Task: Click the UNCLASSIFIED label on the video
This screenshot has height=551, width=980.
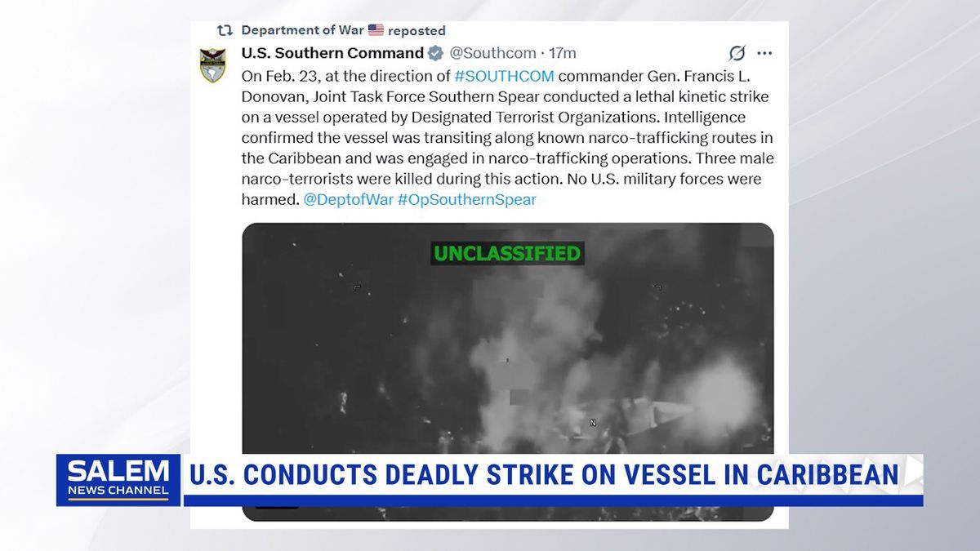Action: point(506,254)
